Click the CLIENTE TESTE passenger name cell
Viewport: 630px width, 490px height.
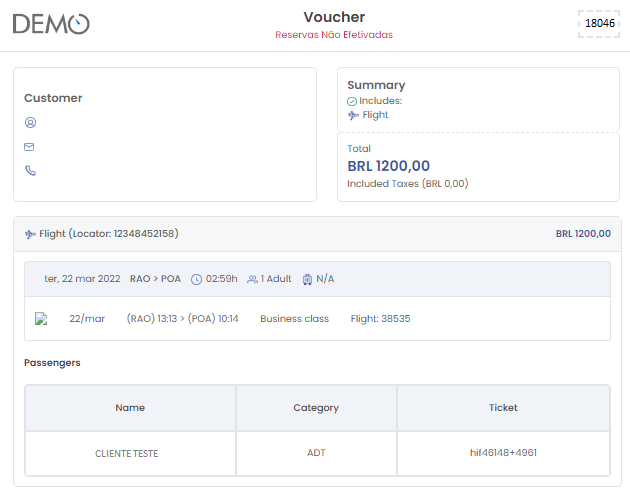(x=130, y=454)
